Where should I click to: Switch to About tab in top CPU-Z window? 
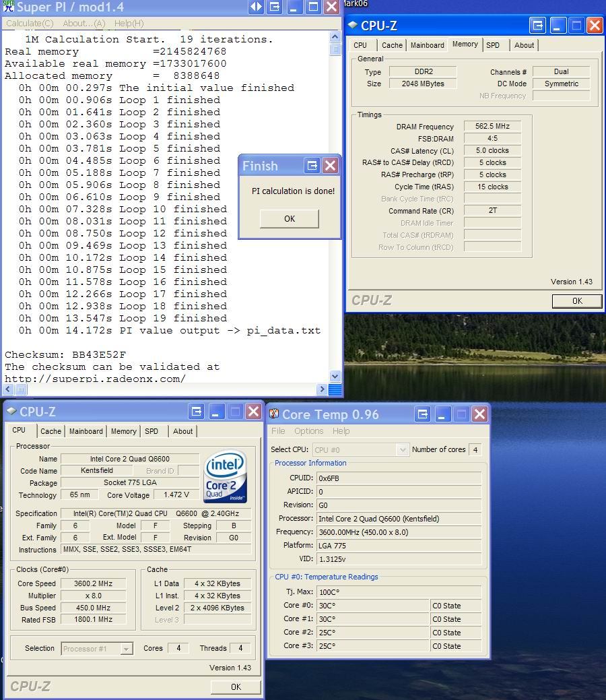524,45
